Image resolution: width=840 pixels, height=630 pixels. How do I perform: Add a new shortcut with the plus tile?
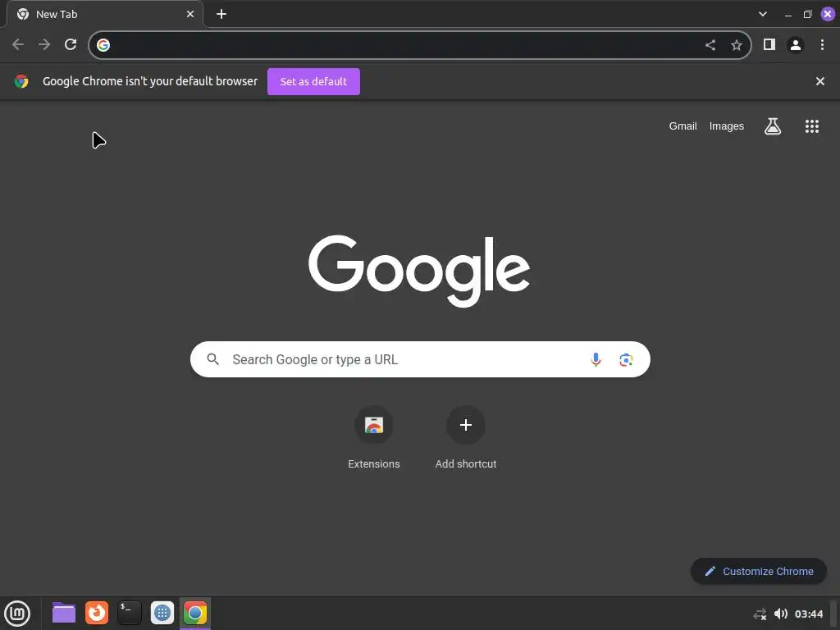(466, 438)
